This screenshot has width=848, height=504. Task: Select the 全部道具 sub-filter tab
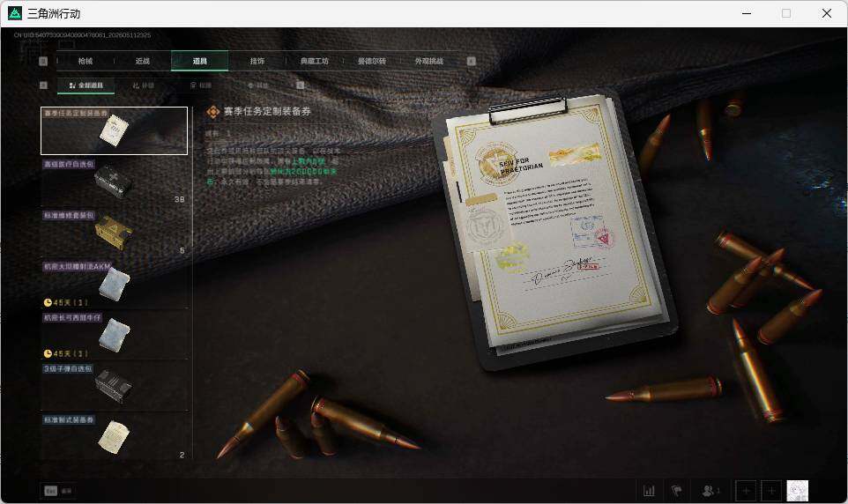(x=86, y=85)
